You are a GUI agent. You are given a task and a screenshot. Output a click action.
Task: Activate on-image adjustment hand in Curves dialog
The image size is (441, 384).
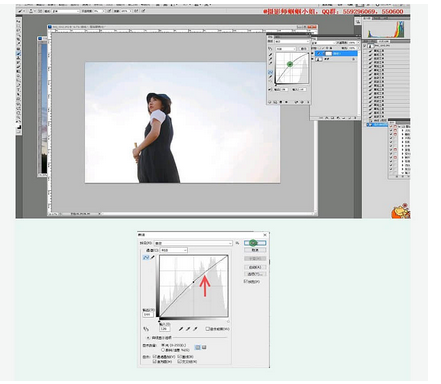click(x=146, y=329)
